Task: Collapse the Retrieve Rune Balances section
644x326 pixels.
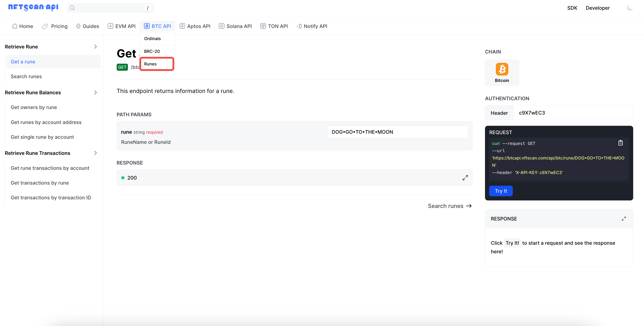Action: (x=95, y=93)
